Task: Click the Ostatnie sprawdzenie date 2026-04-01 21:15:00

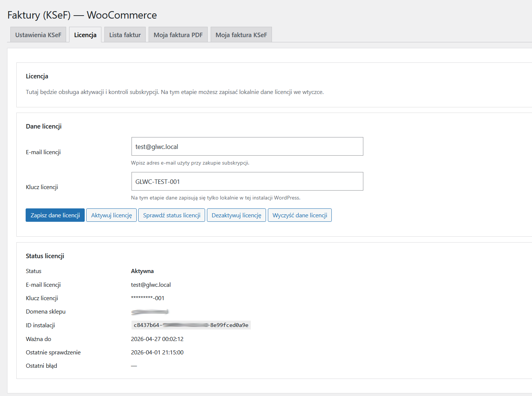Action: (157, 353)
